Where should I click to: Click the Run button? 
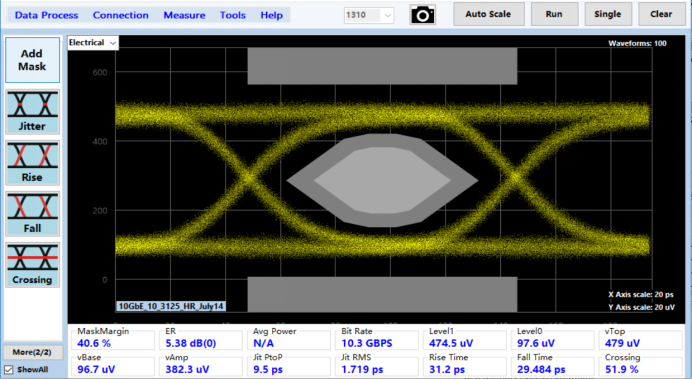pos(554,14)
